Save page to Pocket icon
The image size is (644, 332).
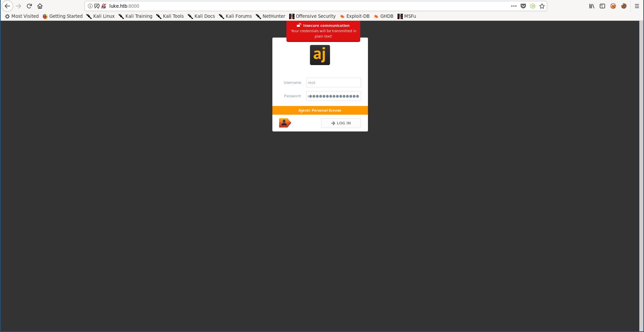pos(523,6)
